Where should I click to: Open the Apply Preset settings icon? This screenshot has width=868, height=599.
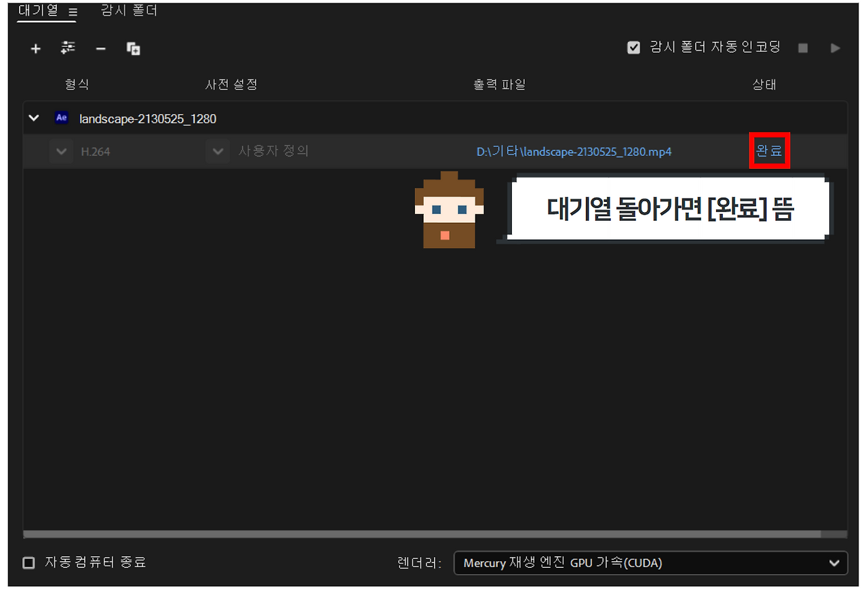(68, 48)
